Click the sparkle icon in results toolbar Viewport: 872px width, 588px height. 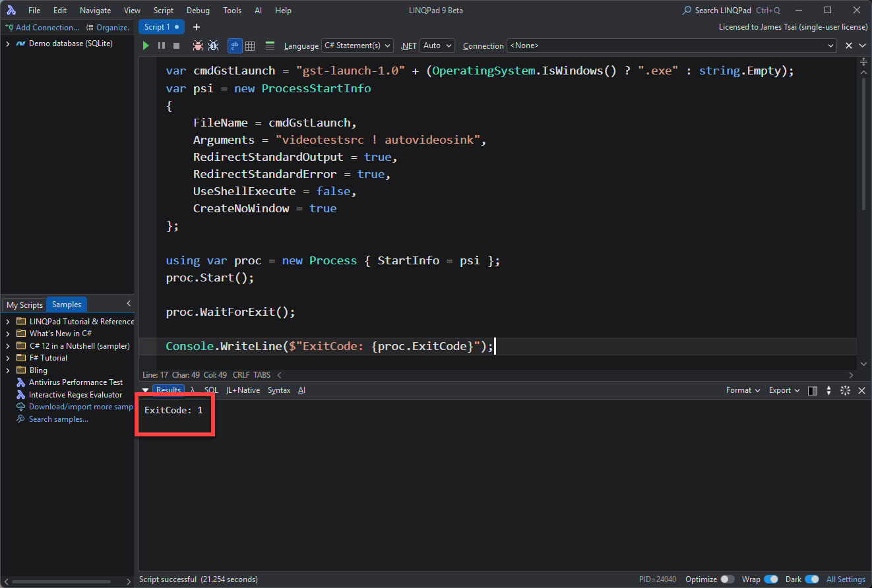coord(845,391)
